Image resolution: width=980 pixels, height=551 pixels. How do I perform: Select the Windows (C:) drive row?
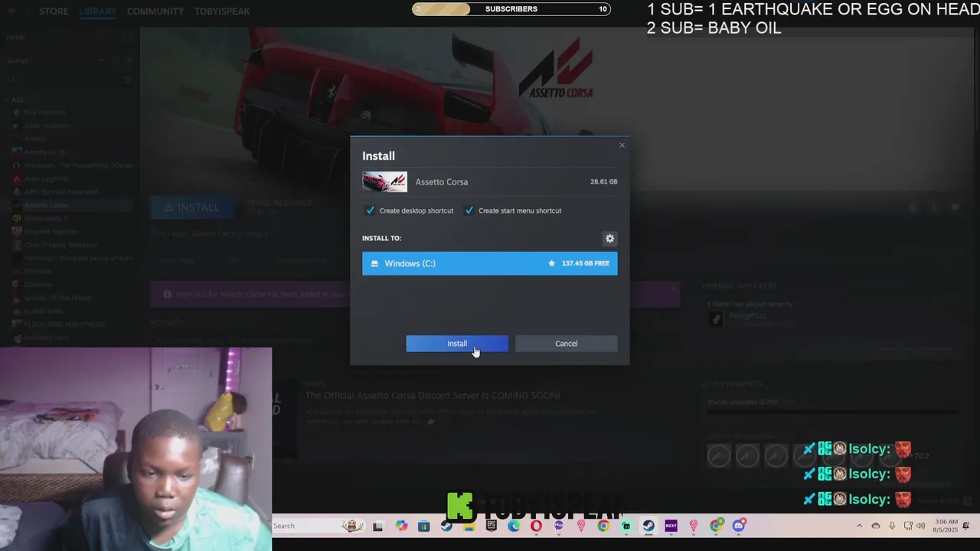(489, 263)
